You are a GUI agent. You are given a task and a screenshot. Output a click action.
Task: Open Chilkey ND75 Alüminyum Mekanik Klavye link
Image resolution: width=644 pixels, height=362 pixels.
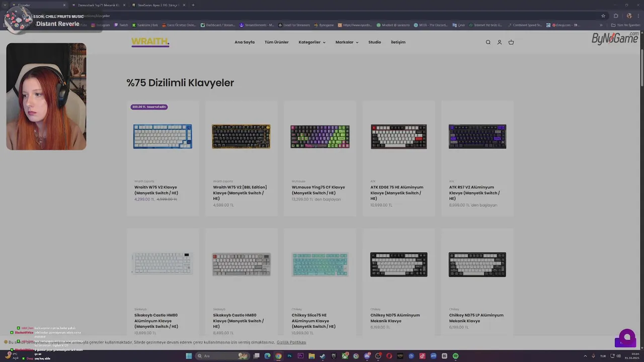tap(395, 318)
